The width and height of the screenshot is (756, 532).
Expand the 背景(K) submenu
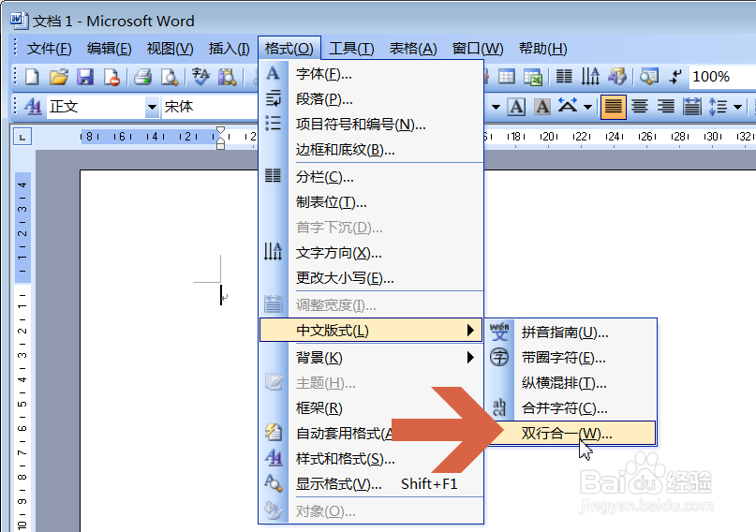click(371, 358)
